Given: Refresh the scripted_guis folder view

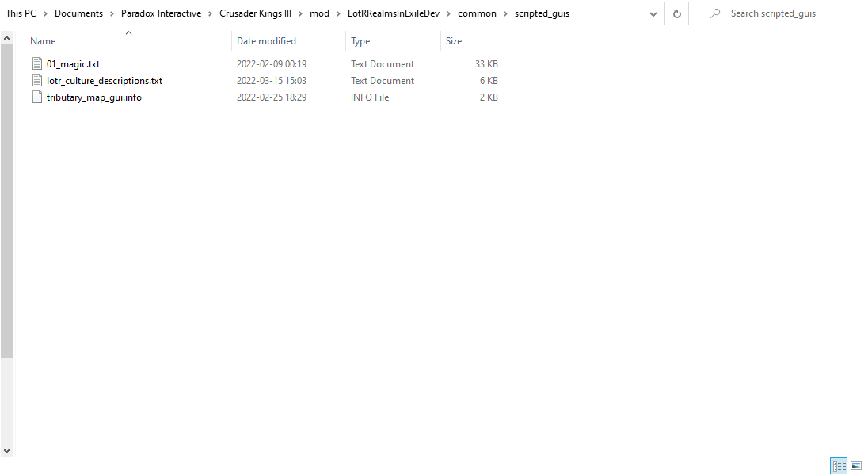Looking at the screenshot, I should point(676,13).
